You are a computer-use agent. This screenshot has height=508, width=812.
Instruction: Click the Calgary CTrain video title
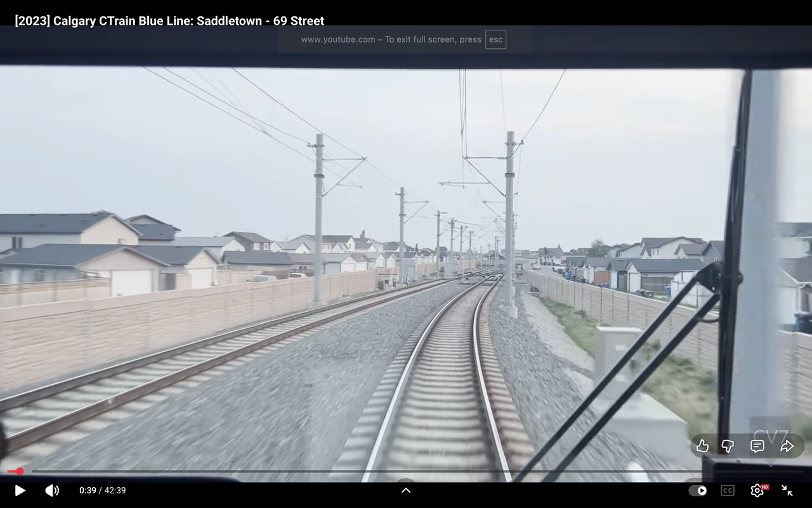[169, 21]
